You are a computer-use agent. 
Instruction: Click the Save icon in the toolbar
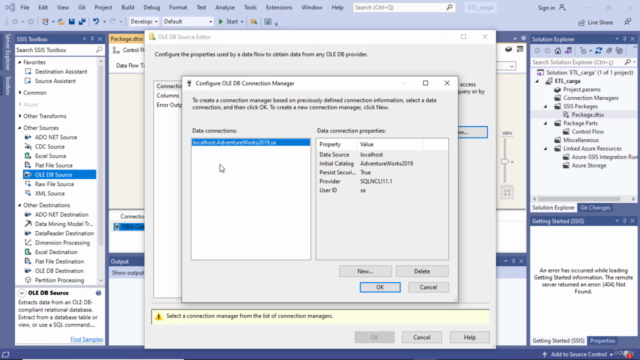click(x=71, y=22)
